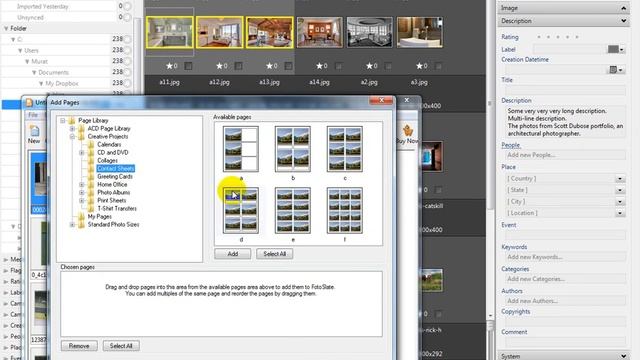Tick the checkbox below a13.jpg thumbnail
This screenshot has height=360, width=640.
(x=288, y=66)
